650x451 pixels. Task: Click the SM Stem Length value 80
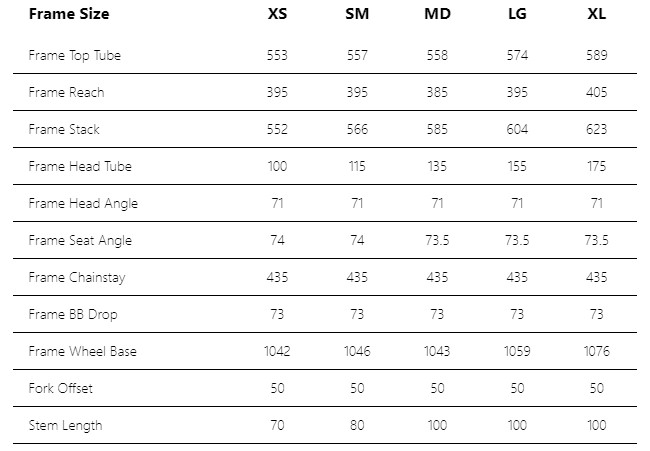(357, 425)
